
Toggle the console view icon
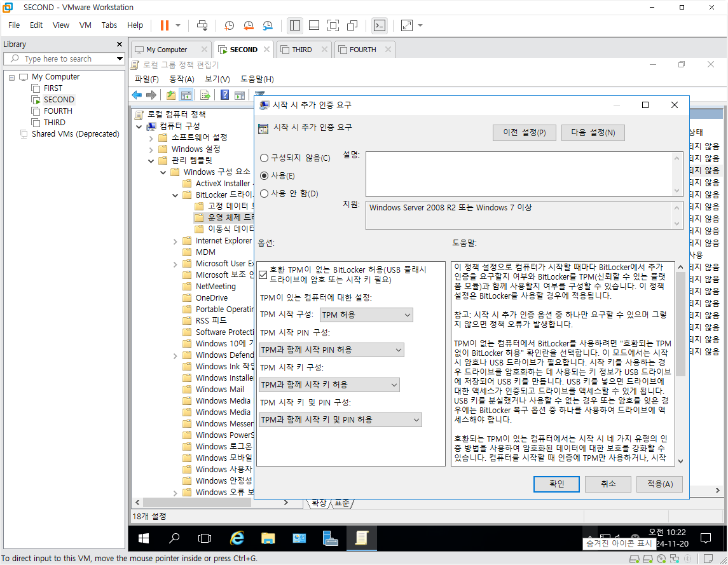tap(380, 25)
